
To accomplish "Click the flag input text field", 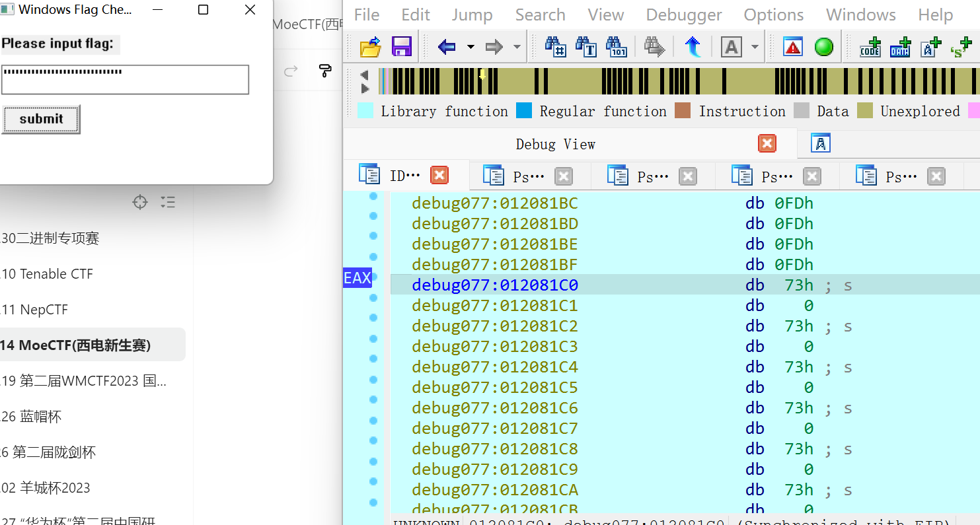I will 125,79.
